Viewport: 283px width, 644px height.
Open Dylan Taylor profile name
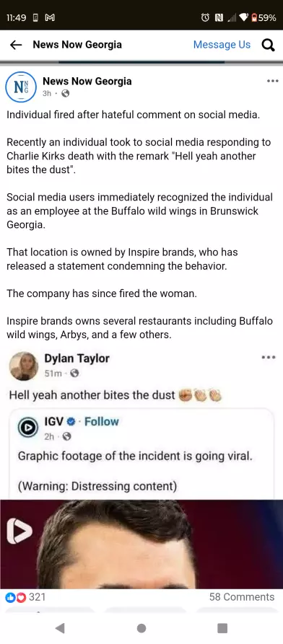click(x=77, y=358)
